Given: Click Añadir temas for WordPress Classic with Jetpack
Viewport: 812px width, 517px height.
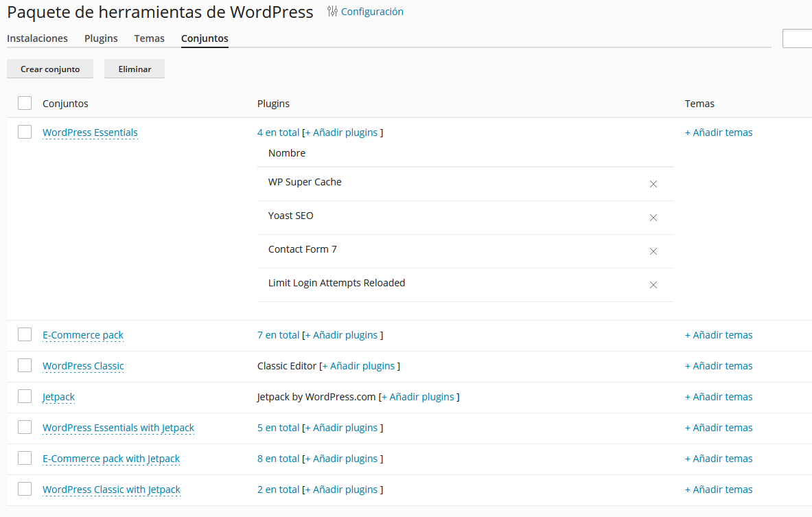Looking at the screenshot, I should coord(719,490).
